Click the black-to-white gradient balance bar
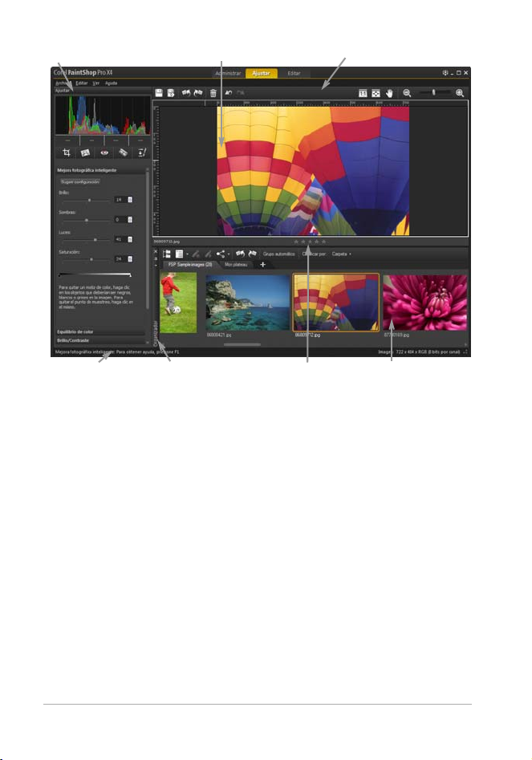Viewport: 532px width, 760px height. click(95, 274)
